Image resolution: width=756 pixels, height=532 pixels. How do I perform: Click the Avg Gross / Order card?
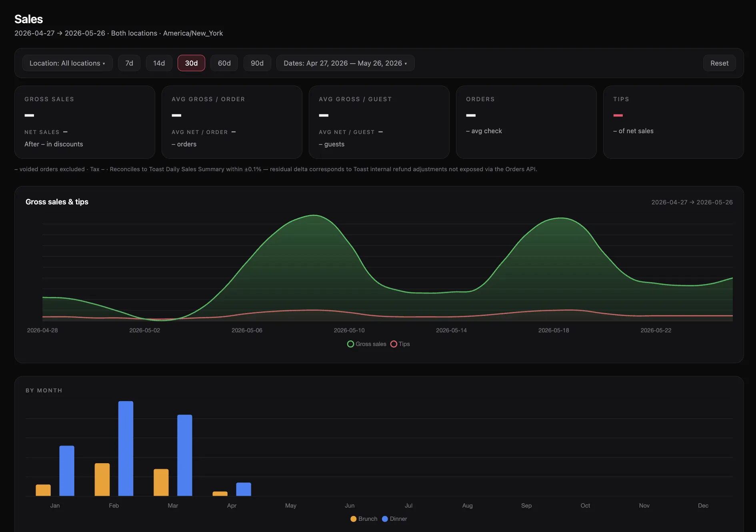pos(232,122)
